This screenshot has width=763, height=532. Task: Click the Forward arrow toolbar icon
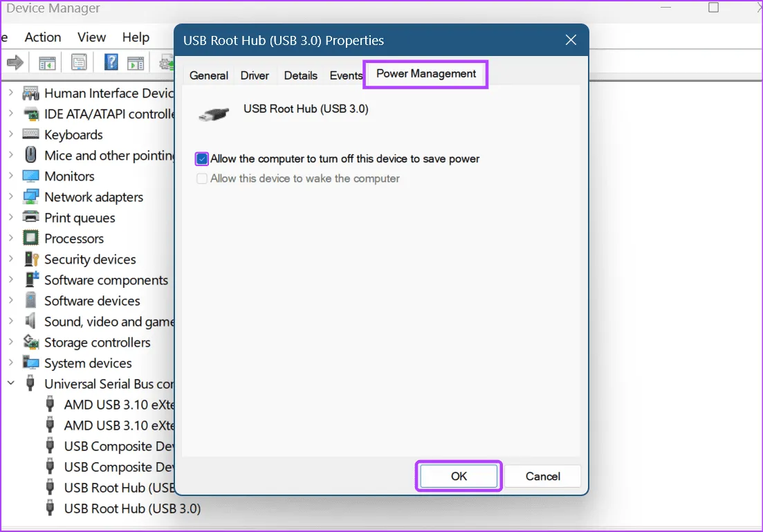(15, 63)
